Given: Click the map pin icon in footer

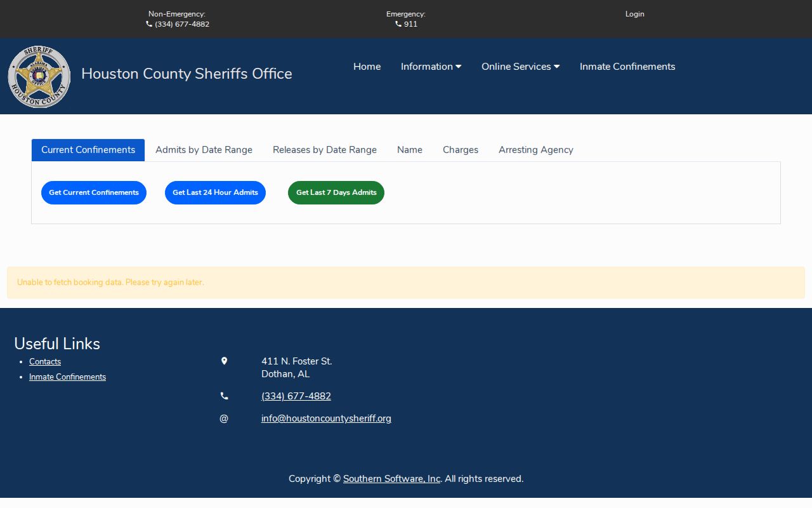Looking at the screenshot, I should (224, 361).
